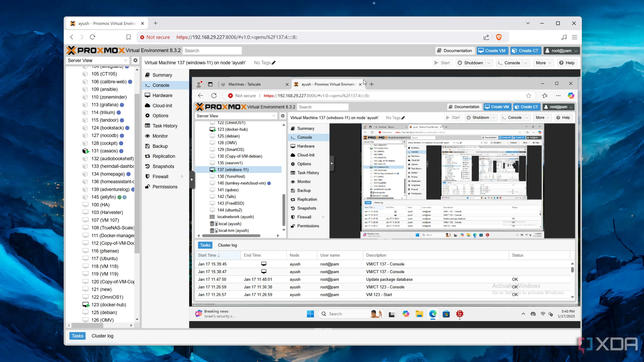Open a new tab in the outer browser
This screenshot has height=362, width=644.
tap(155, 23)
